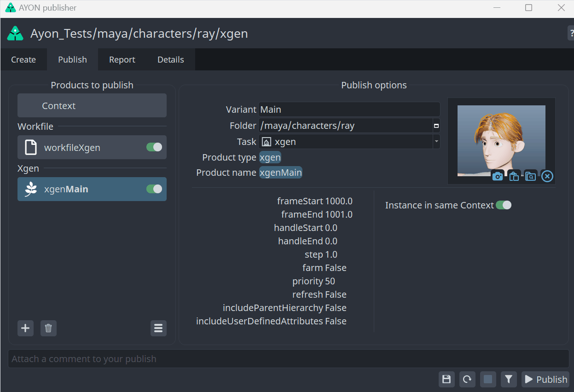Screen dimensions: 574x392
Task: Click the xgen product type value
Action: tap(270, 157)
